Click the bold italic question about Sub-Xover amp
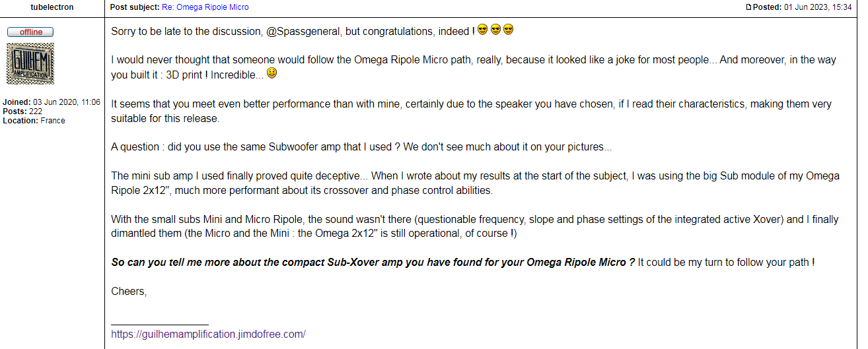 373,262
